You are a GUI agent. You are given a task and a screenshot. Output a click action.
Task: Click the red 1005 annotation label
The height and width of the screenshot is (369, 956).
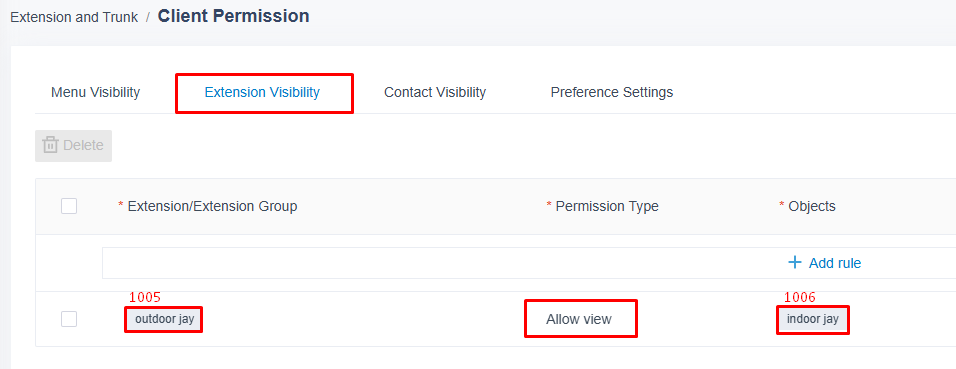click(144, 297)
